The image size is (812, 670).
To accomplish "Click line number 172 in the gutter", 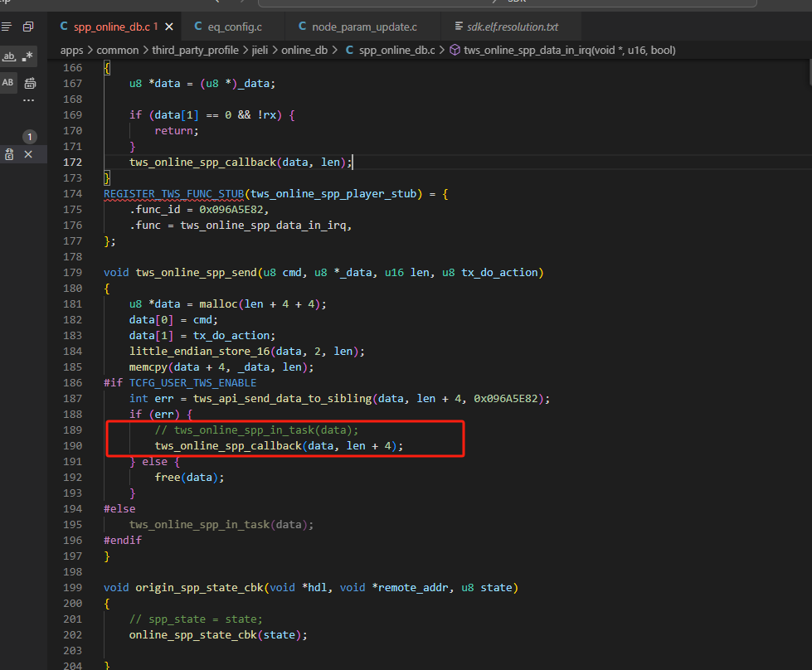I will click(72, 163).
